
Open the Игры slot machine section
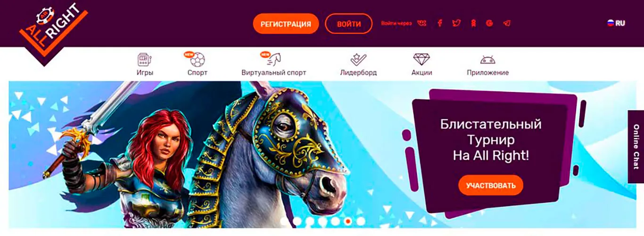145,65
